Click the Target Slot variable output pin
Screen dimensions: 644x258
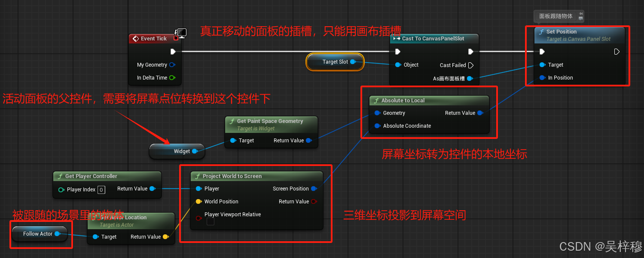[x=353, y=62]
